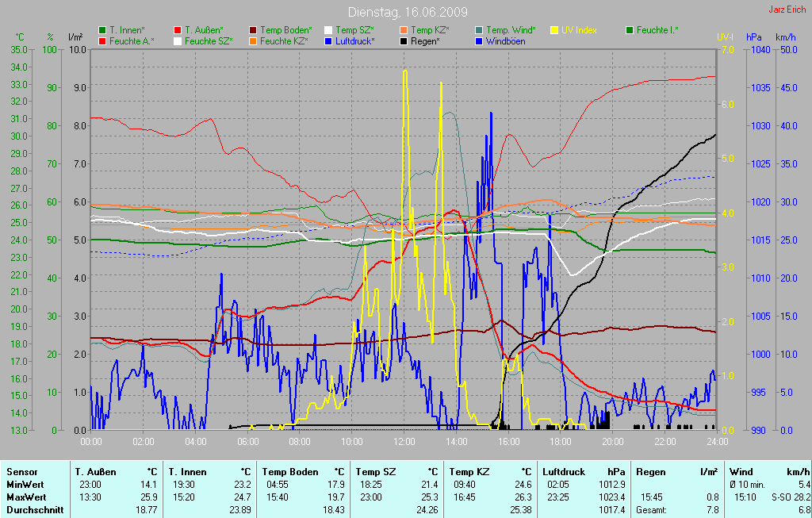Screen dimensions: 812x518
Task: Click the green T. Innen legend square
Action: point(102,30)
